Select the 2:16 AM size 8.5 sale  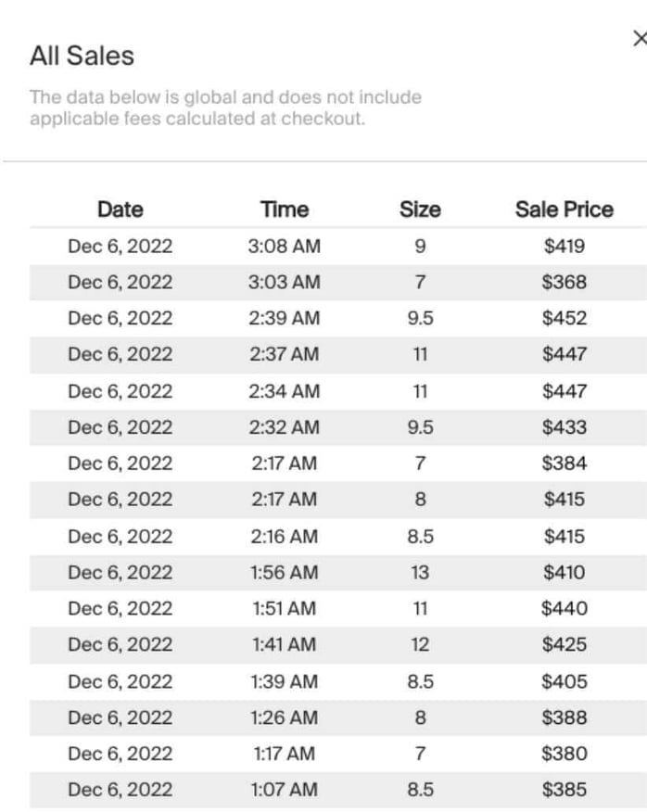coord(324,535)
